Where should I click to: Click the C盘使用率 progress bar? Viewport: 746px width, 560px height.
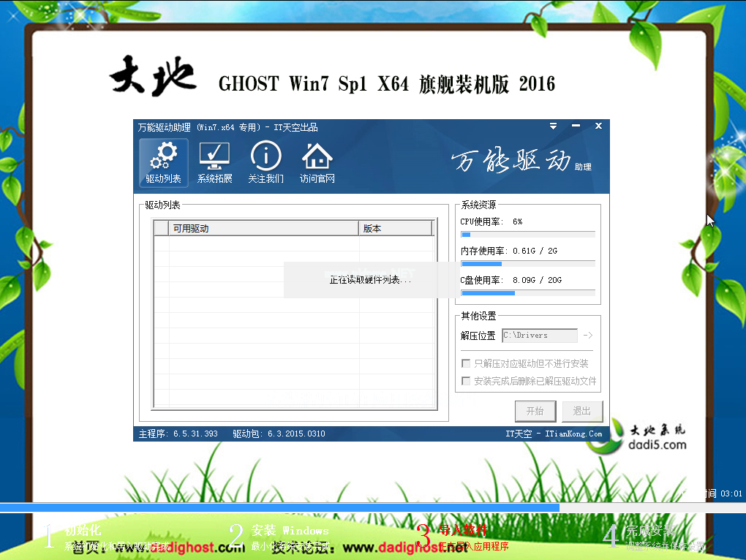click(528, 293)
